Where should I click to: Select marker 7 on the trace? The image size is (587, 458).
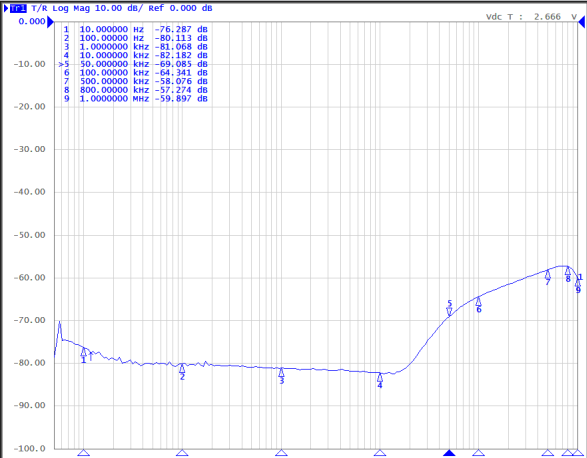point(548,275)
